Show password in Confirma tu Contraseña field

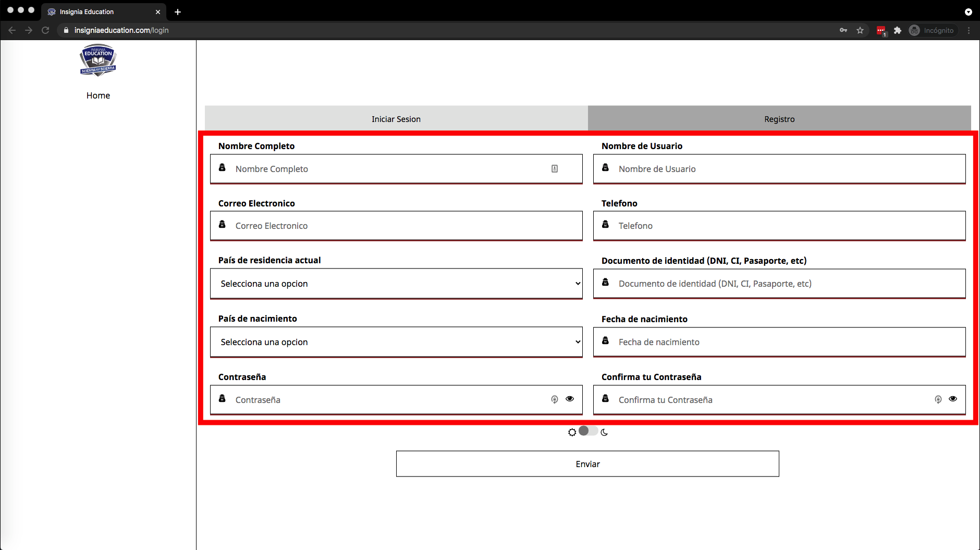point(953,399)
